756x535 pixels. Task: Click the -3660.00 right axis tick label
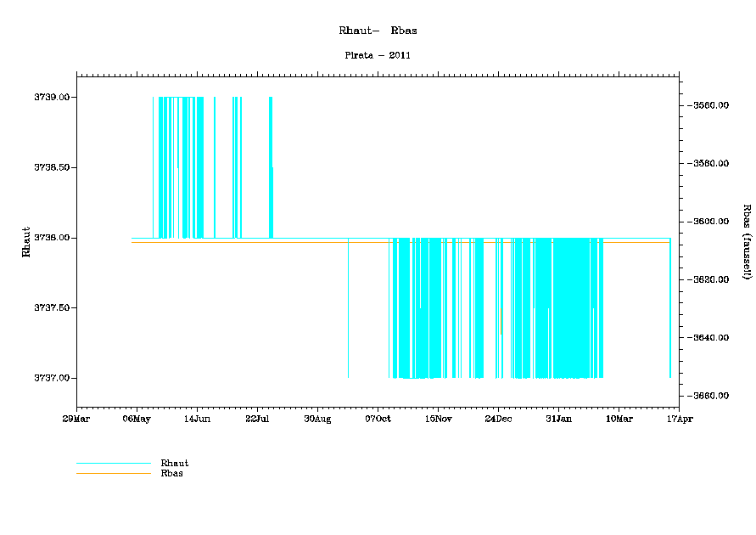click(x=709, y=396)
